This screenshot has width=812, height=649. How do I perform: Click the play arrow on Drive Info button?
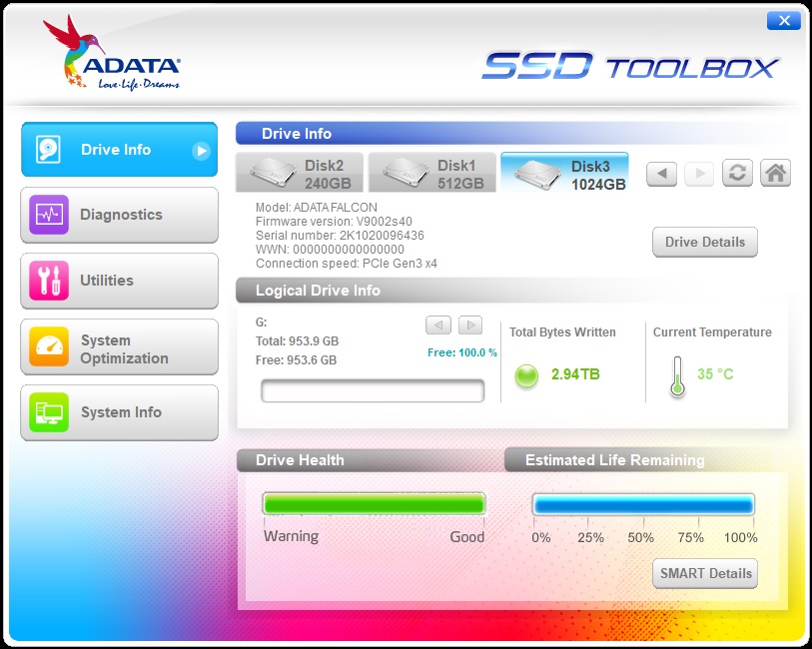pos(201,151)
